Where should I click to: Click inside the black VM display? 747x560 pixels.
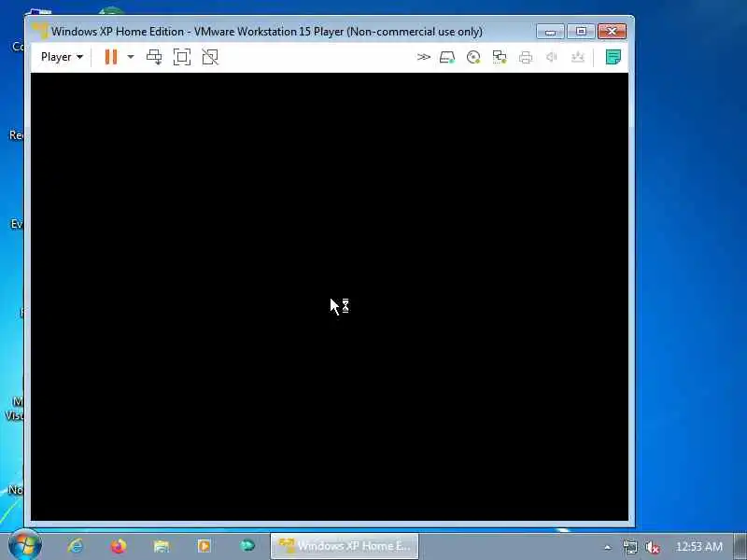pos(330,296)
